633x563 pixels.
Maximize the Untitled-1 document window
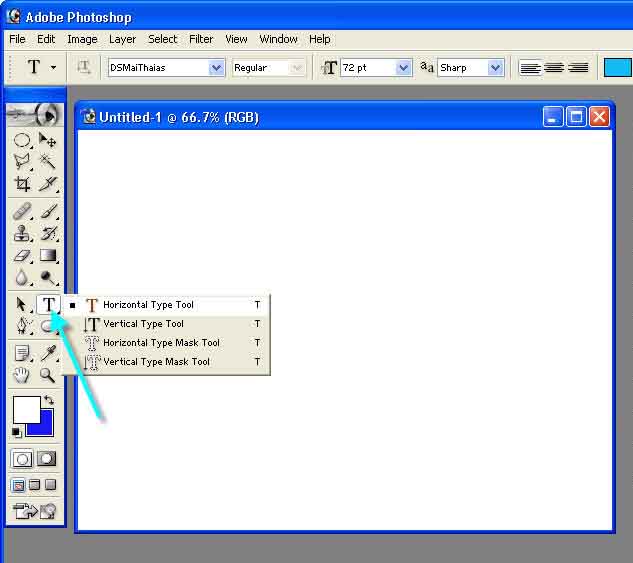coord(576,117)
